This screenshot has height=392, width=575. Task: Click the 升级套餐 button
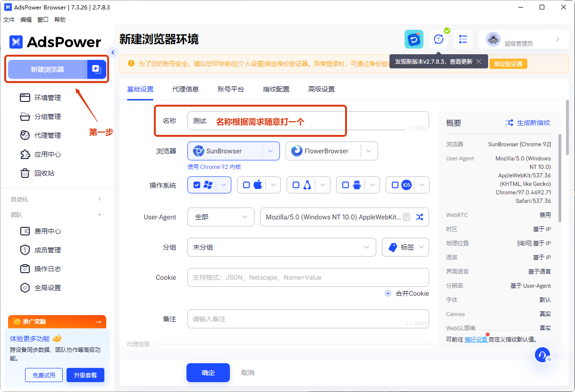(85, 375)
